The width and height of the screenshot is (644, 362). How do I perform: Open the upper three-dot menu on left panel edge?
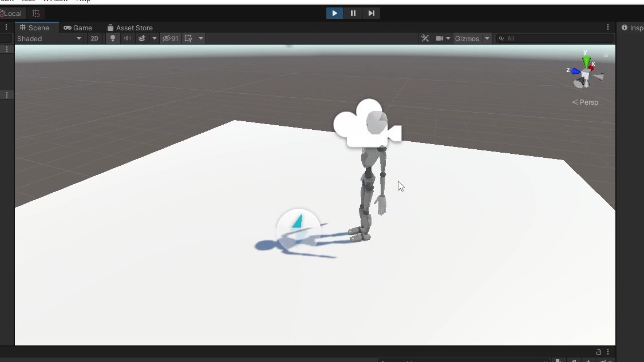[x=6, y=49]
